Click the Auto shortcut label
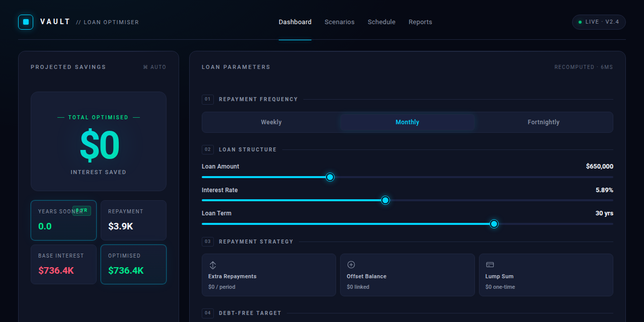Screen dimensions: 644x322 (154, 67)
